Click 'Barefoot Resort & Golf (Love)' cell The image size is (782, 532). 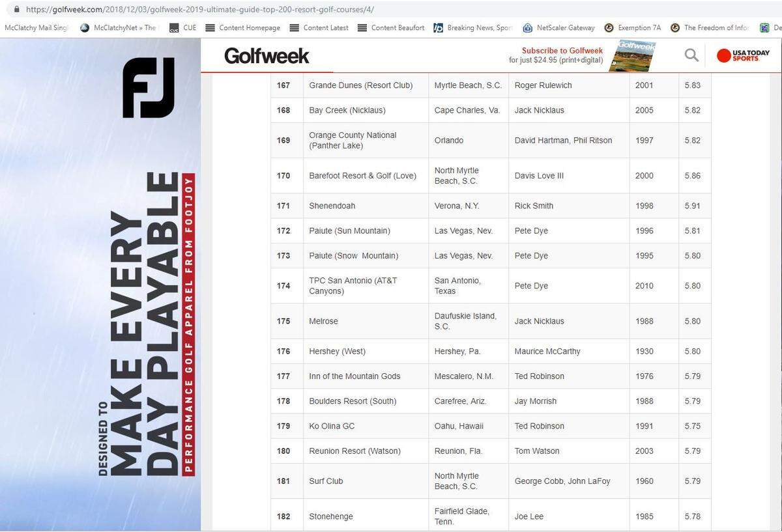pos(365,175)
